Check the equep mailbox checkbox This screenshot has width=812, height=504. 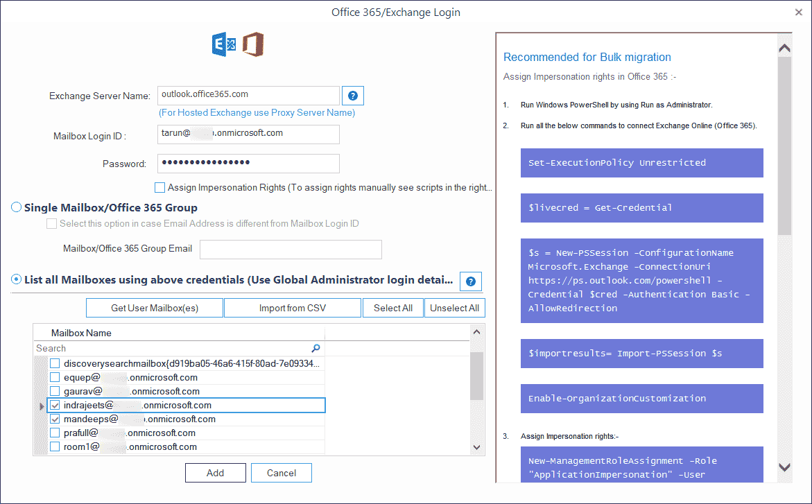point(55,378)
